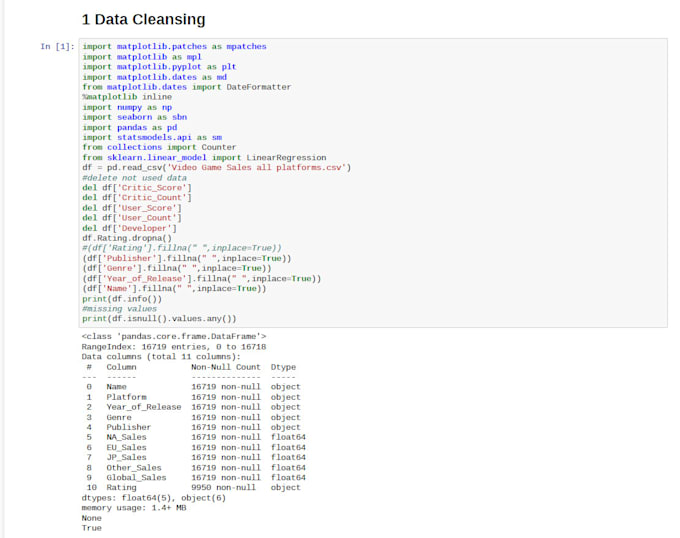
Task: Click the Year_of_Release fillna code line
Action: click(202, 279)
